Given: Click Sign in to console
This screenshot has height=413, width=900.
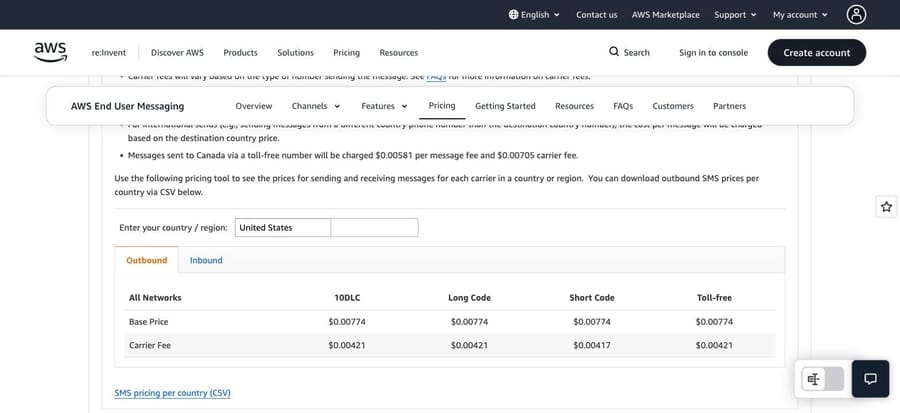Looking at the screenshot, I should [x=713, y=53].
